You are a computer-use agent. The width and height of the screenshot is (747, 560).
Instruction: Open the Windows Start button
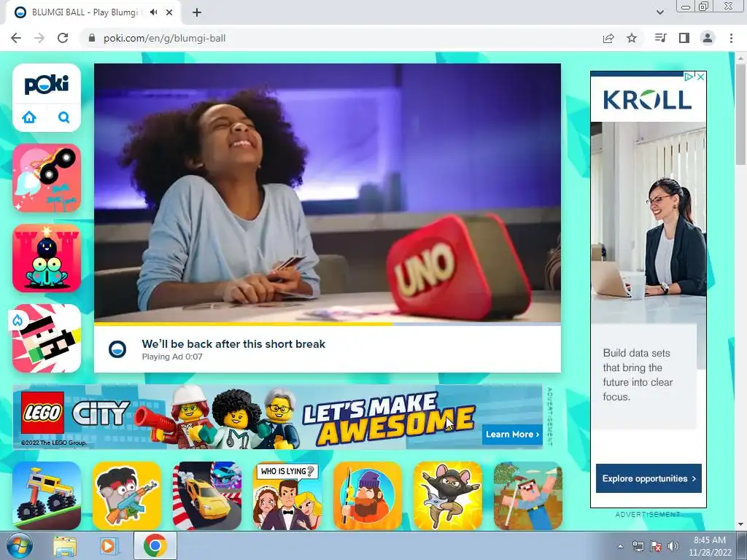(20, 545)
